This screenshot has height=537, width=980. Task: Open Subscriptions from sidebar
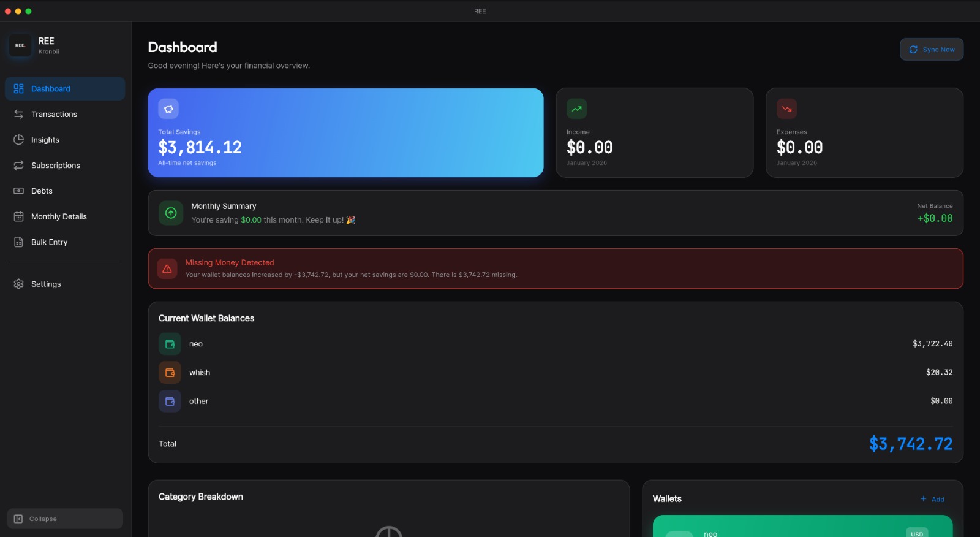pos(65,166)
